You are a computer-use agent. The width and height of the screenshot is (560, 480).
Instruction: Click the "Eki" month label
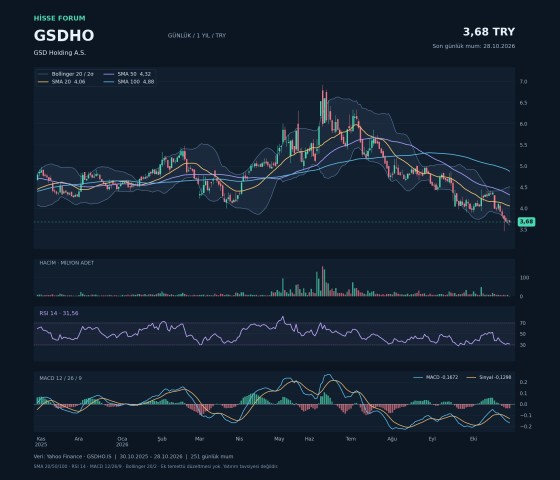coord(474,439)
